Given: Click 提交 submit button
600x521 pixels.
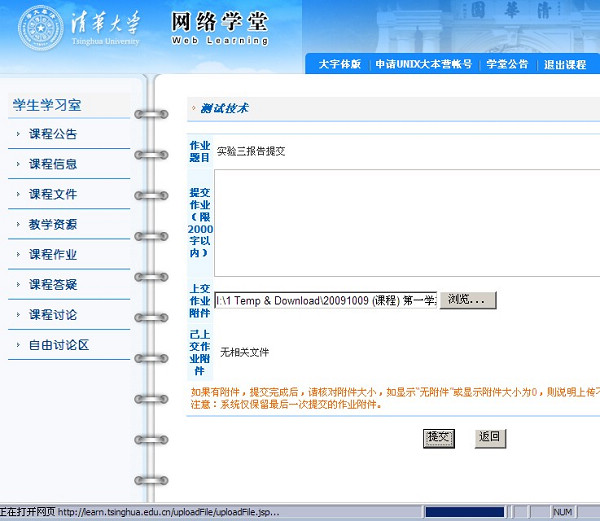Looking at the screenshot, I should [439, 438].
